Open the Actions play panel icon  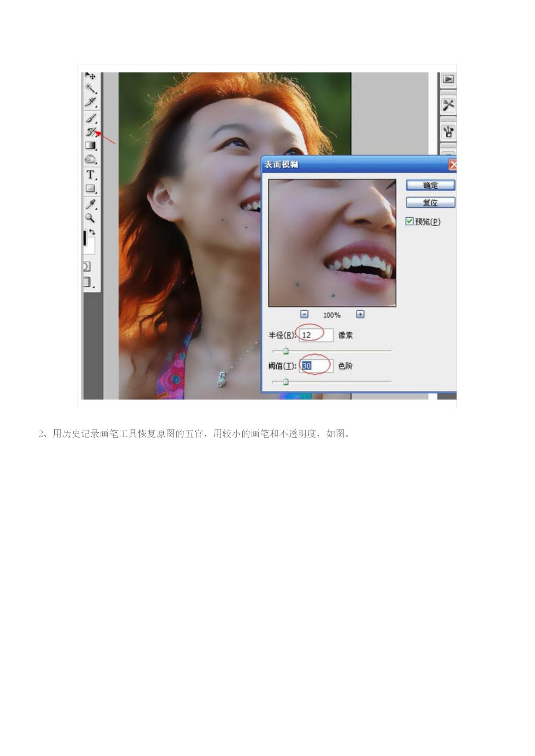coord(448,79)
